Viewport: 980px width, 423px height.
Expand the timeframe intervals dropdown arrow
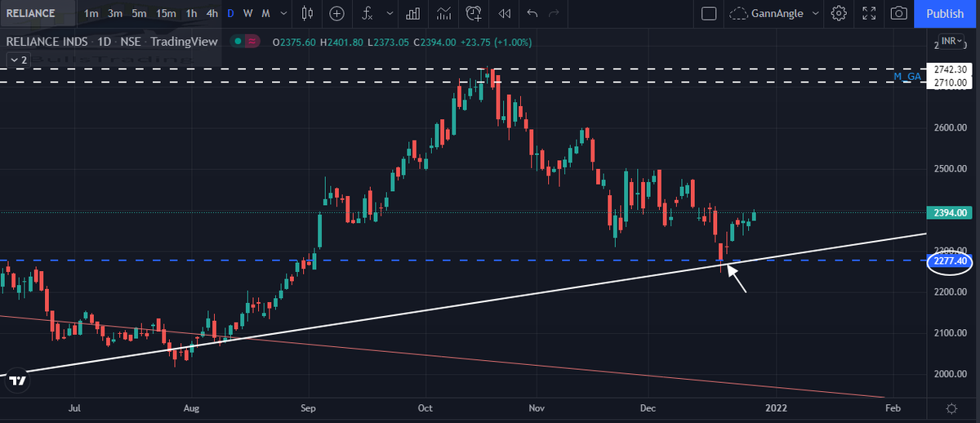pyautogui.click(x=283, y=14)
